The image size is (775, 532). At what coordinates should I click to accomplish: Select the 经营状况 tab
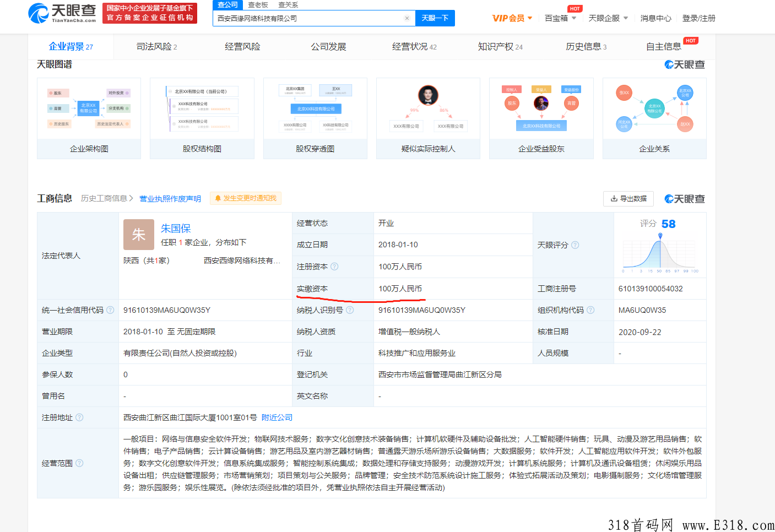pyautogui.click(x=414, y=47)
